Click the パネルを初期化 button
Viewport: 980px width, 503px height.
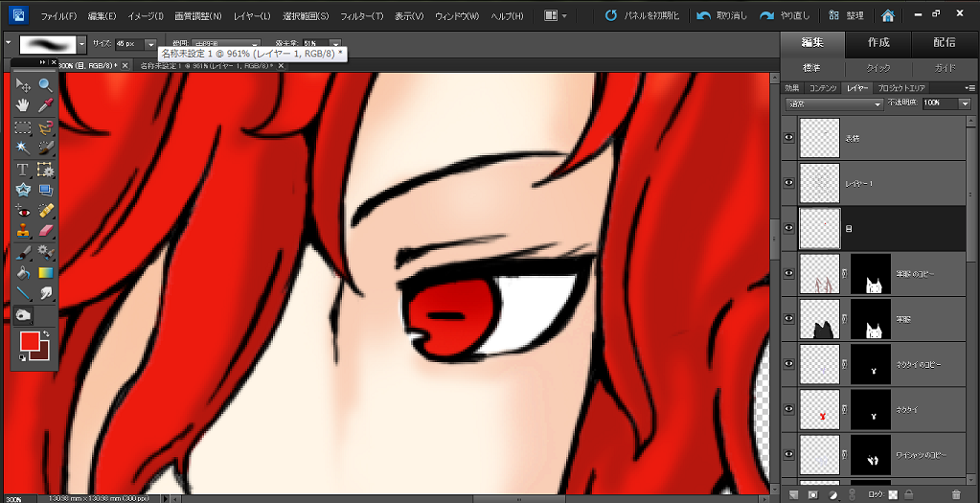pos(642,15)
